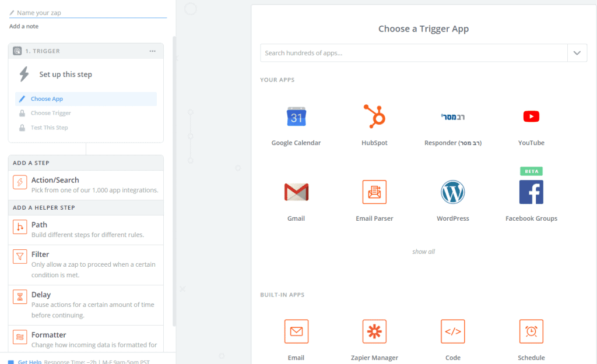Click the trigger step icon in header
The image size is (597, 364).
click(17, 51)
